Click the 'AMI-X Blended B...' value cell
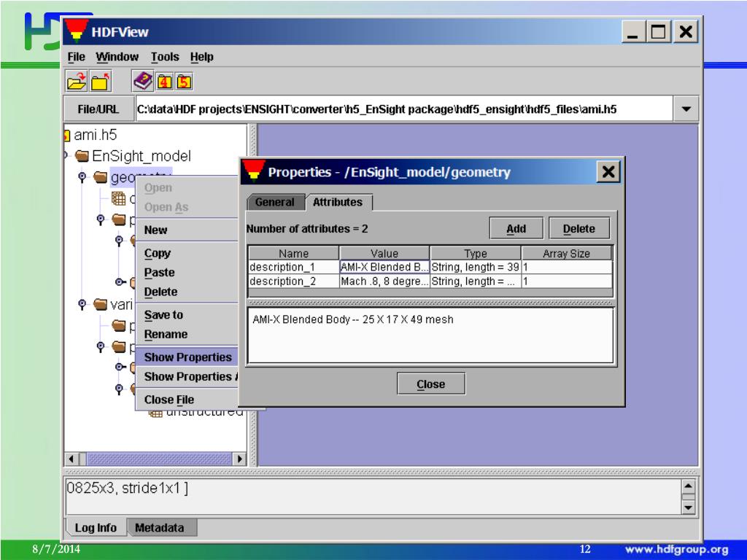Image resolution: width=747 pixels, height=560 pixels. pyautogui.click(x=384, y=267)
